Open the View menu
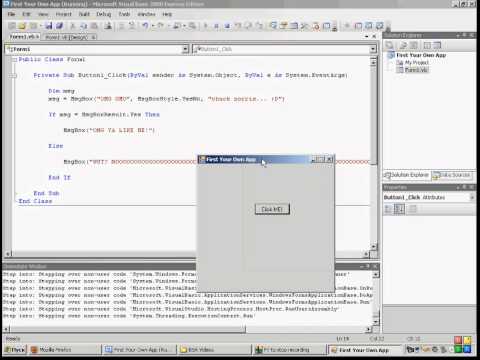Image resolution: width=480 pixels, height=360 pixels. 43,14
